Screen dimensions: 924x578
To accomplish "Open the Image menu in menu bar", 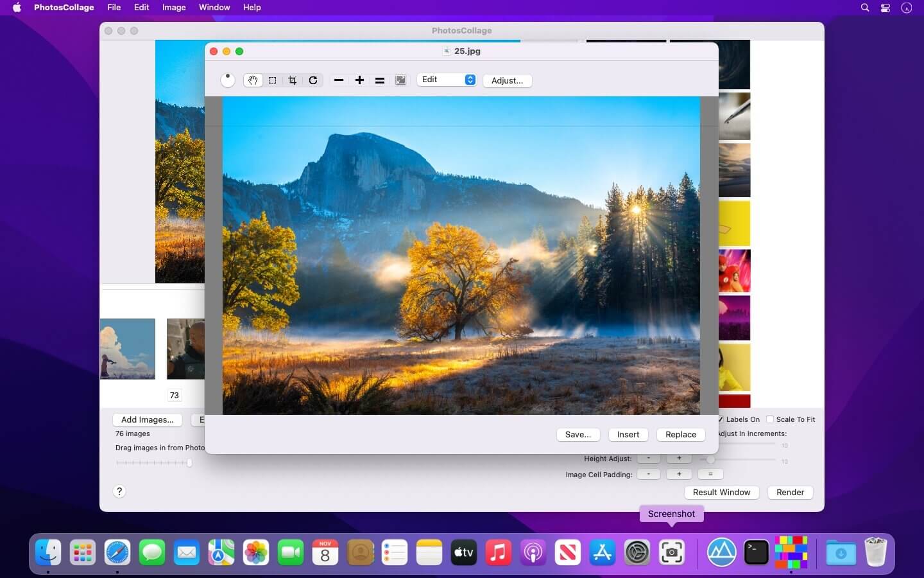I will coord(173,8).
